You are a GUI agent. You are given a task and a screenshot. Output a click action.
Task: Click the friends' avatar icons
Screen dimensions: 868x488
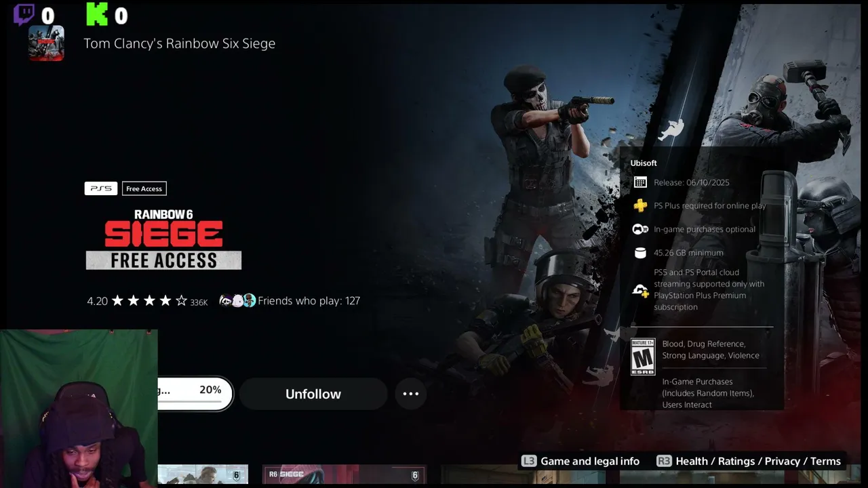click(x=237, y=300)
